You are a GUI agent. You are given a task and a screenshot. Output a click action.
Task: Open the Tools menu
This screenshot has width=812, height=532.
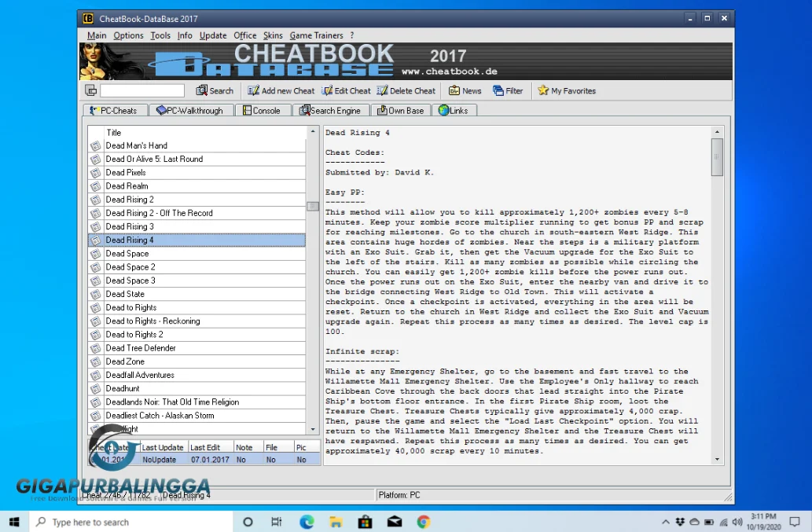160,35
